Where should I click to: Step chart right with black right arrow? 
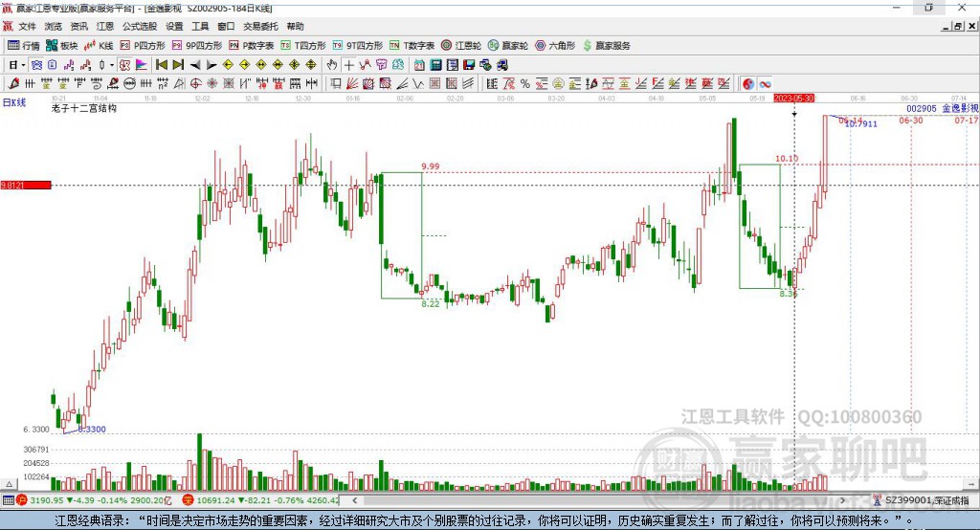212,65
